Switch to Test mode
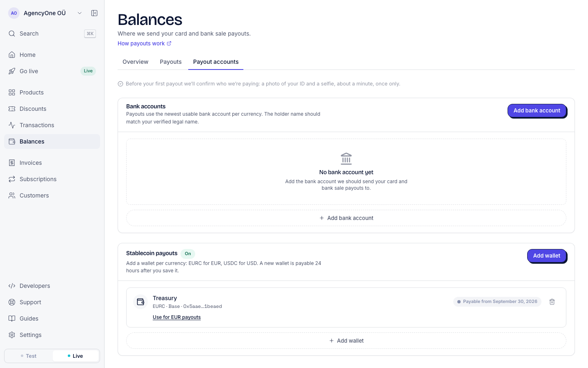Image resolution: width=588 pixels, height=368 pixels. (29, 356)
